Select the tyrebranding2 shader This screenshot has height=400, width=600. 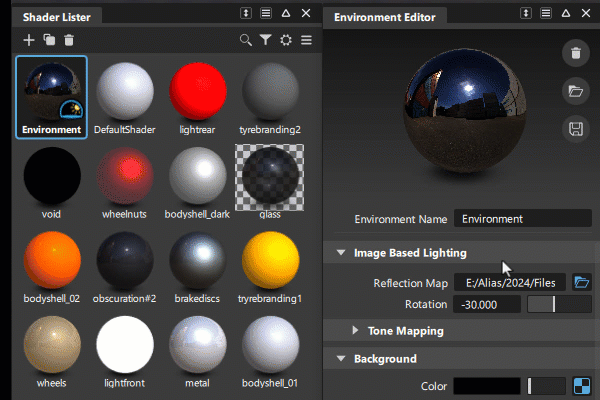(x=271, y=91)
